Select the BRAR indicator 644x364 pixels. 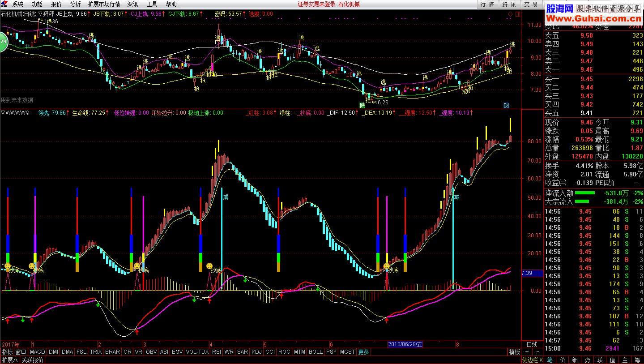(112, 352)
